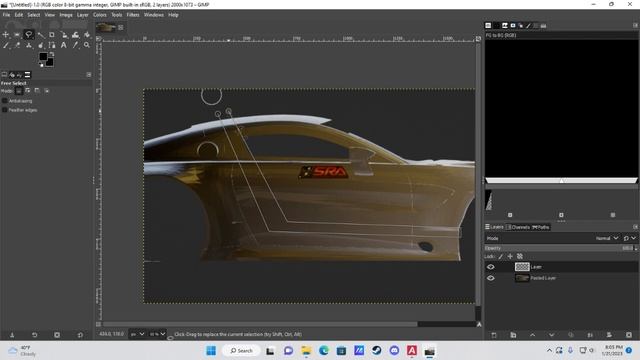This screenshot has width=640, height=360.
Task: Open the blend mode group switch dropdown
Action: coord(630,238)
